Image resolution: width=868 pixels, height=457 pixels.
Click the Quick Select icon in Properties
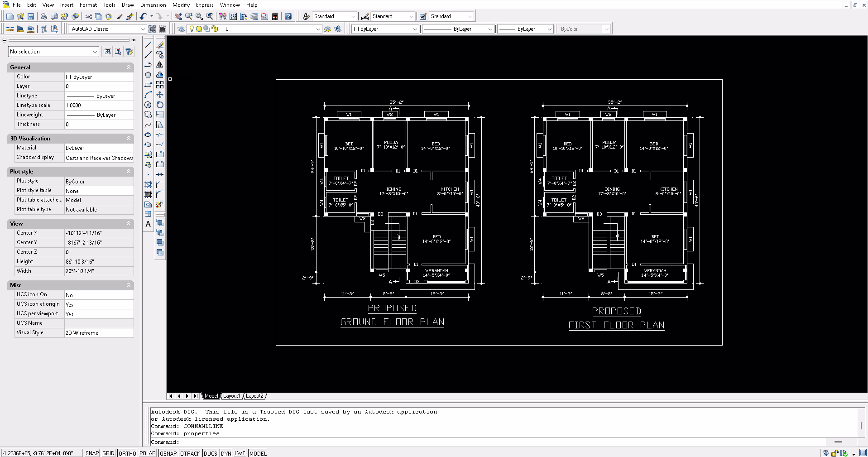(129, 52)
